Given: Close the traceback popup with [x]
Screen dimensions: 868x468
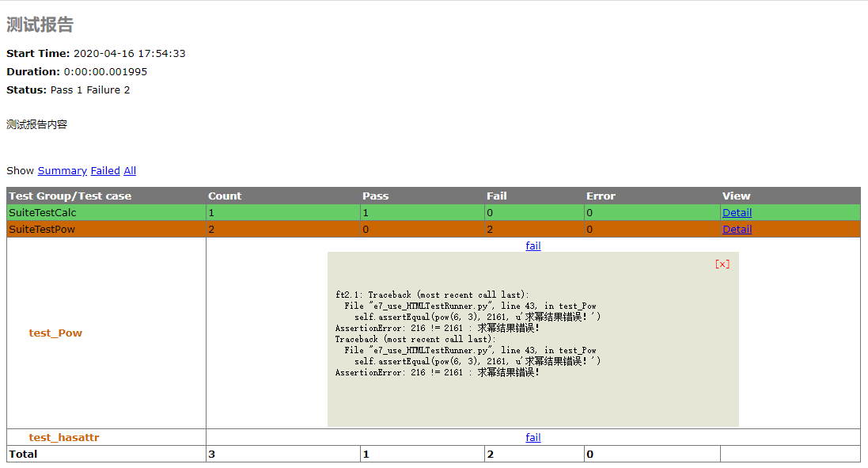Looking at the screenshot, I should [x=722, y=264].
